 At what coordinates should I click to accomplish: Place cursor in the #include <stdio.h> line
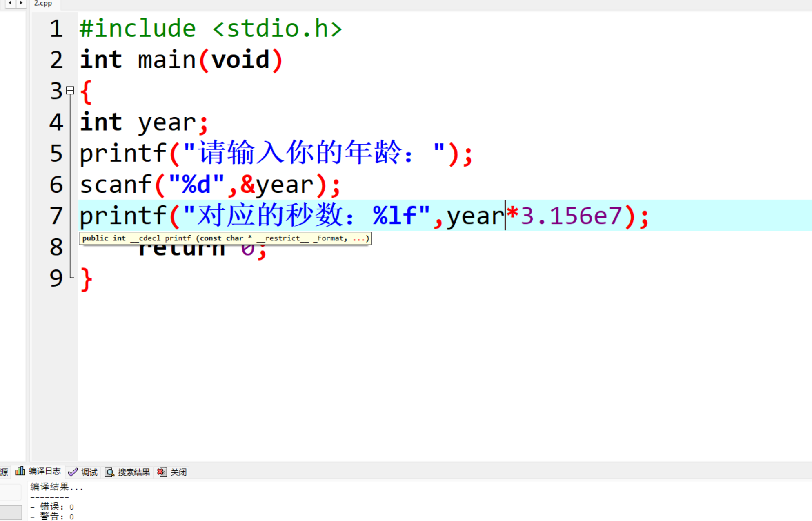click(210, 29)
